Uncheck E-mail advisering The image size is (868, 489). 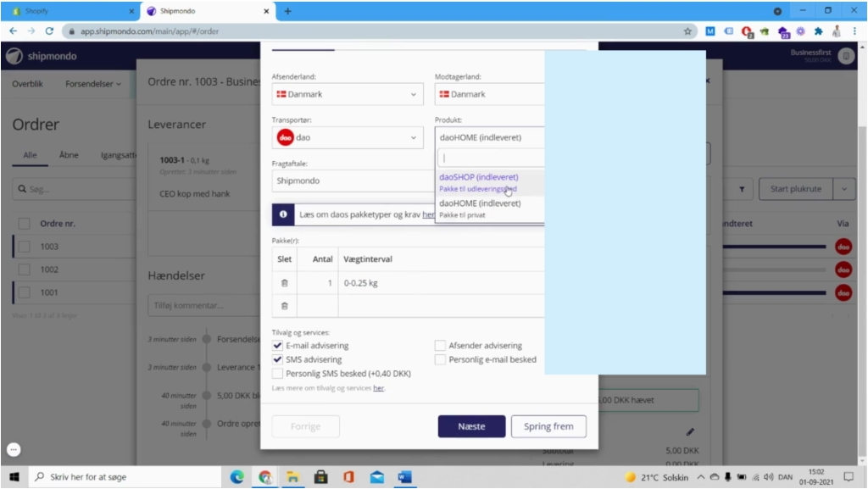277,345
